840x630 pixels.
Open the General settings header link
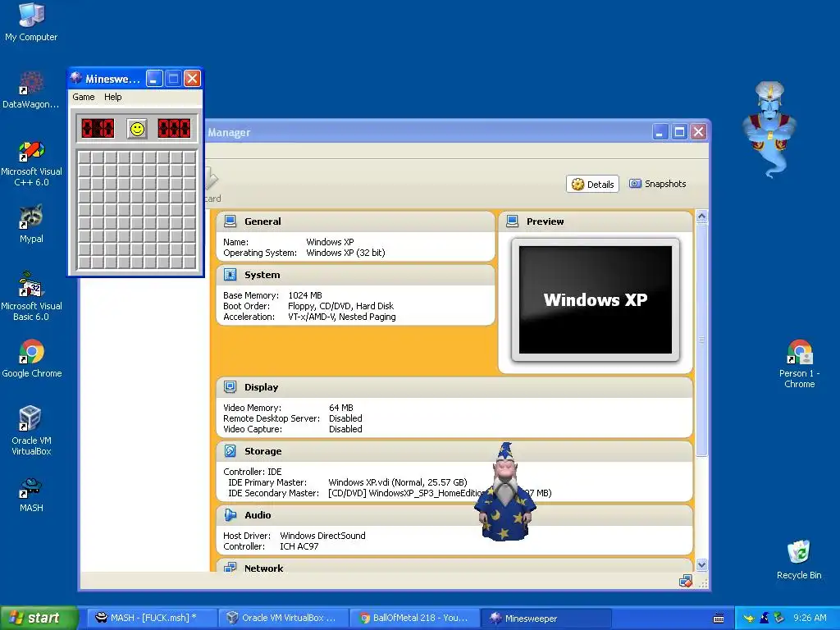[262, 221]
